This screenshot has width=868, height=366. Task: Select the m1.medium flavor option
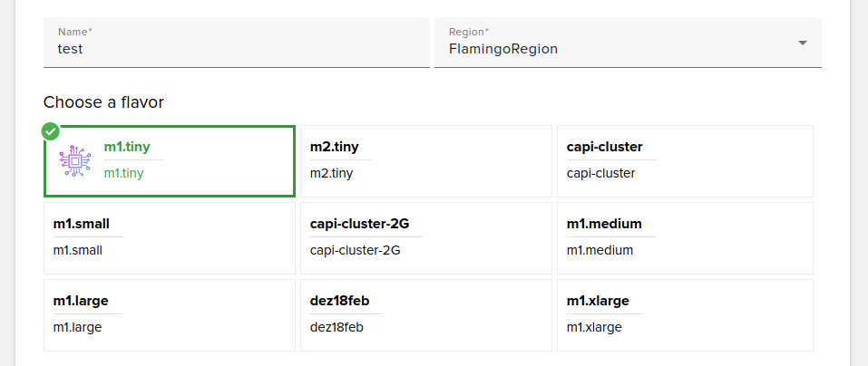pos(684,237)
